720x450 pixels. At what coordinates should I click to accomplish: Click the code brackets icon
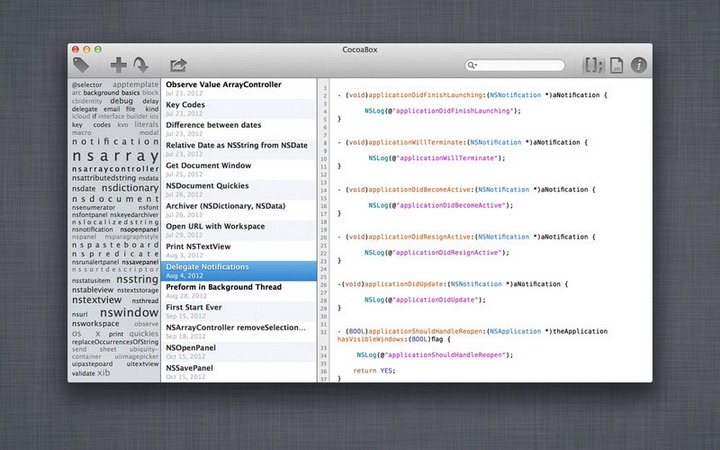pyautogui.click(x=594, y=65)
